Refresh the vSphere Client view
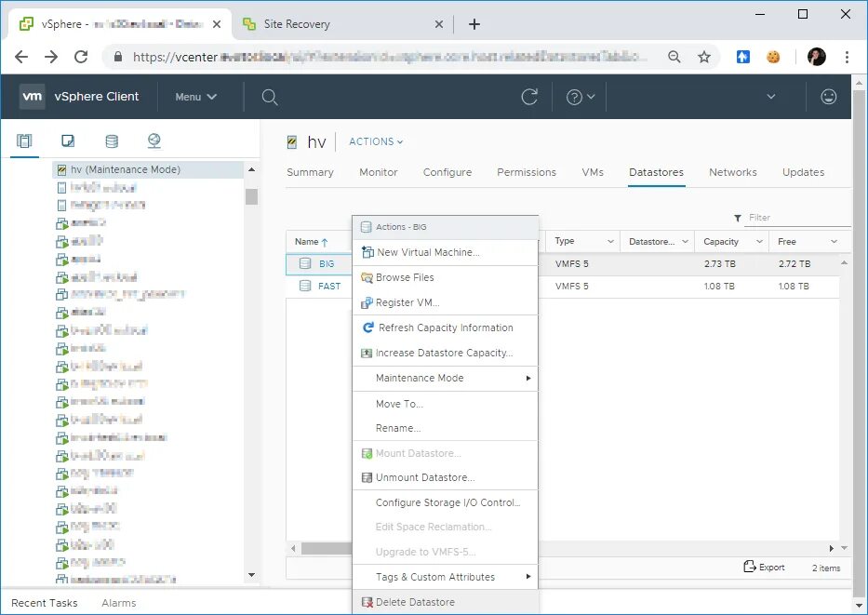 coord(529,97)
